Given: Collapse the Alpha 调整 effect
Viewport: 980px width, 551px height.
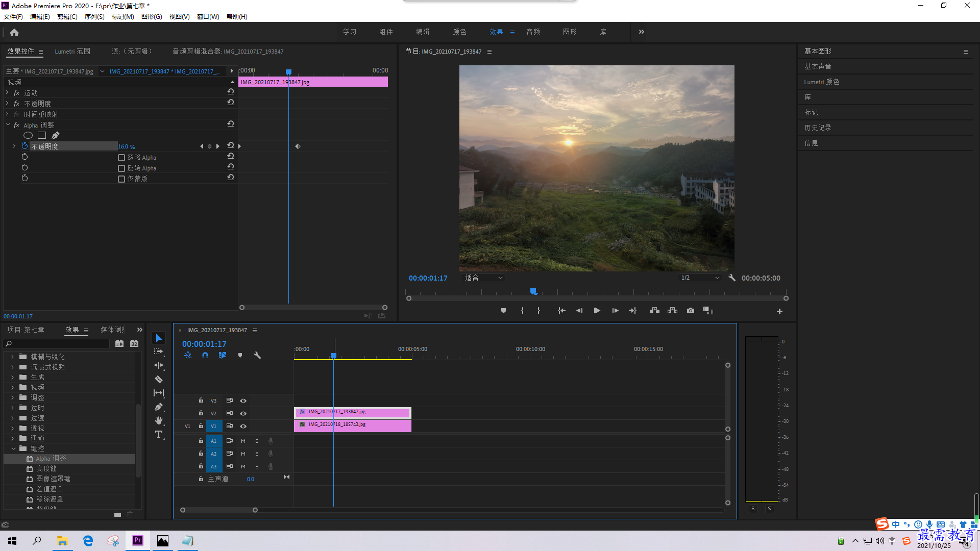Looking at the screenshot, I should click(8, 124).
